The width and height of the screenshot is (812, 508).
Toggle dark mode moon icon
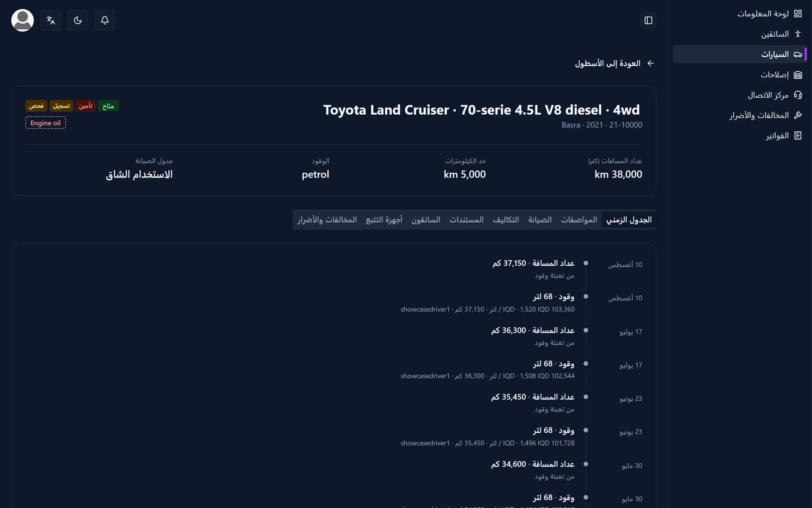[78, 20]
